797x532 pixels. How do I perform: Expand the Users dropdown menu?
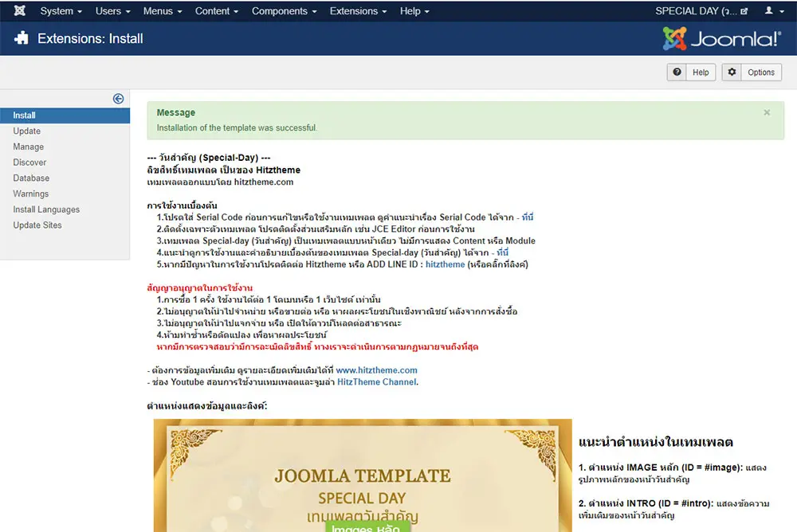[x=112, y=11]
